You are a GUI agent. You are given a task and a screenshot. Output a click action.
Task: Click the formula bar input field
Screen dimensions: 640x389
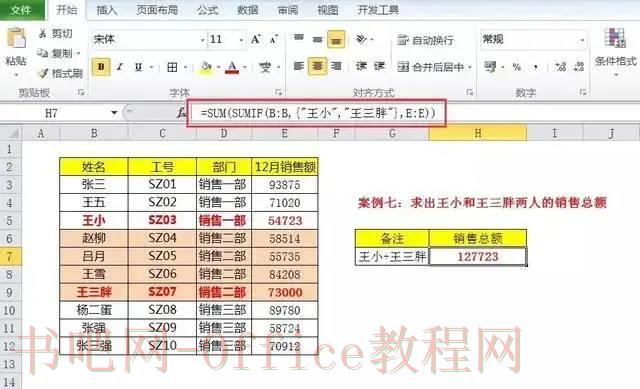pyautogui.click(x=317, y=113)
